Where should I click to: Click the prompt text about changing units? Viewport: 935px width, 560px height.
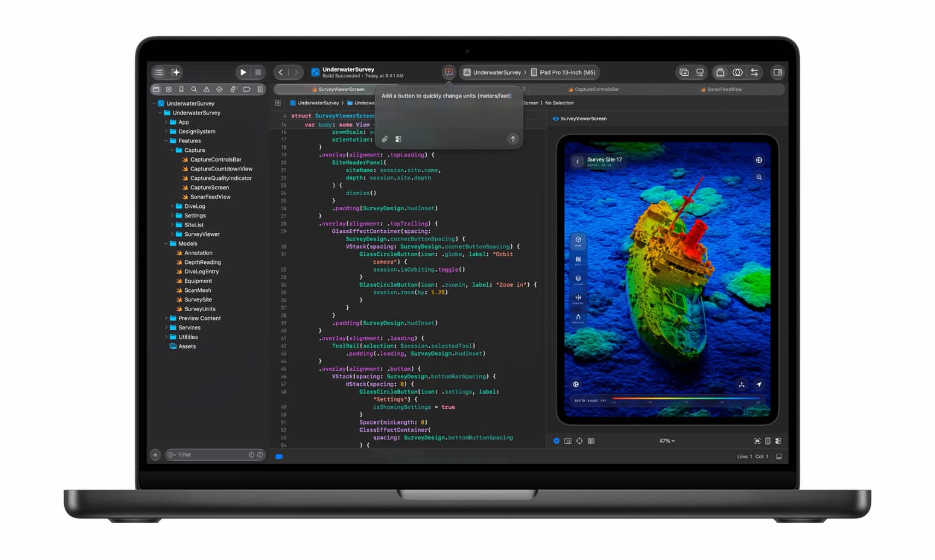[446, 96]
